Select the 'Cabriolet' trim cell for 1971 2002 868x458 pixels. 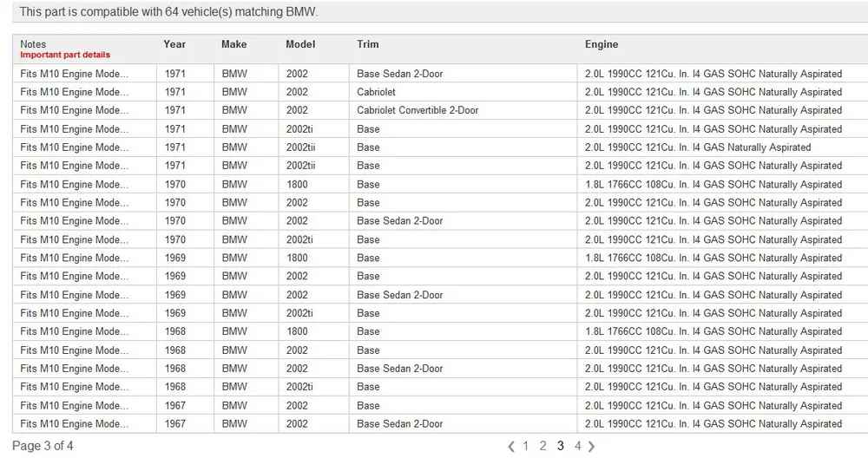point(376,92)
